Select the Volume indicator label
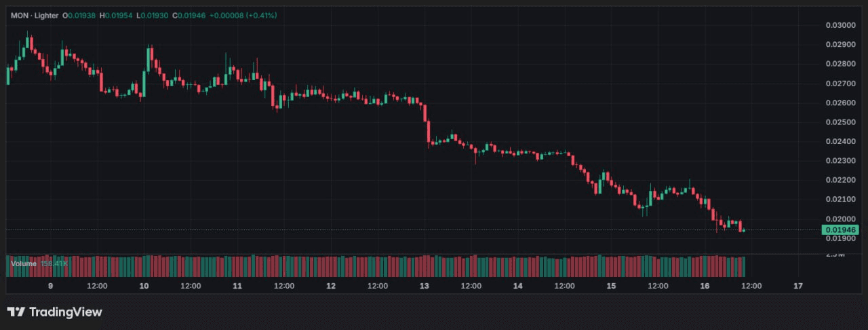Image resolution: width=868 pixels, height=330 pixels. pyautogui.click(x=24, y=263)
